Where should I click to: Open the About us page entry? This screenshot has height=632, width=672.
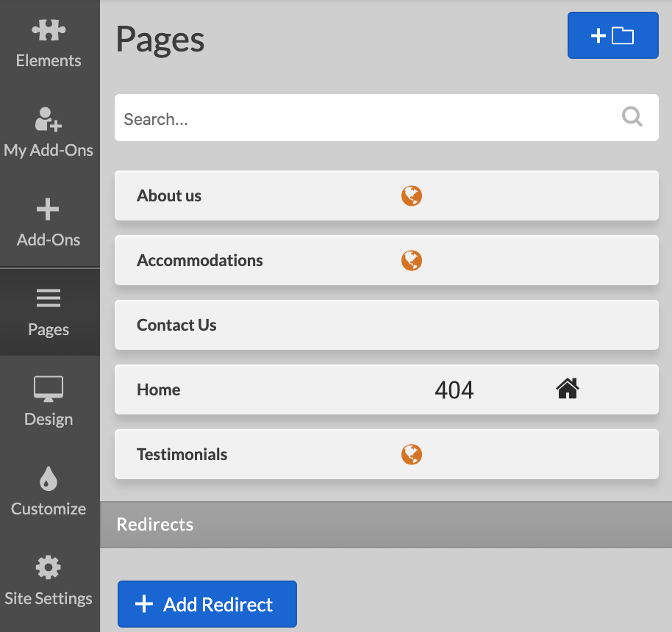click(x=169, y=195)
